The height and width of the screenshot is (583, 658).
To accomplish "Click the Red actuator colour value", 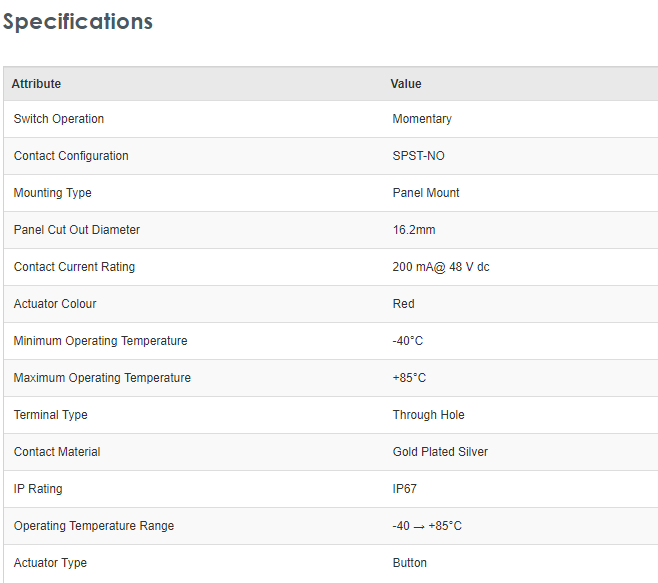I will [403, 304].
